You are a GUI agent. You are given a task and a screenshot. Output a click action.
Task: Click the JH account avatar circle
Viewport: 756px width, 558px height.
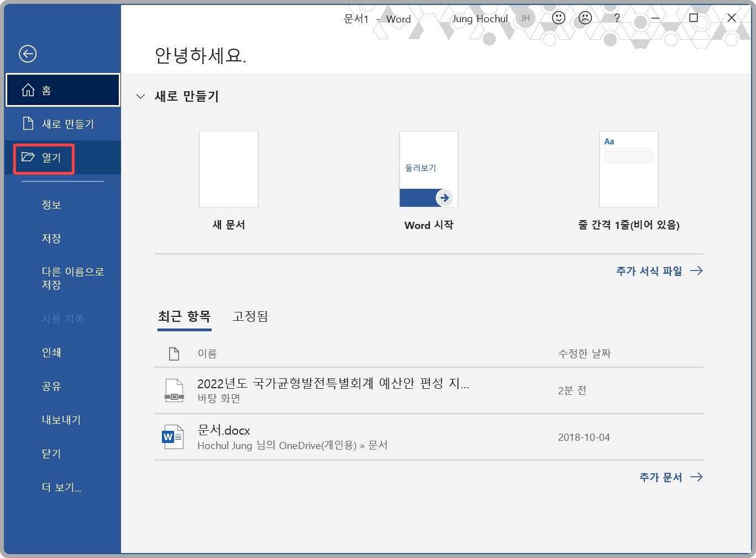(525, 18)
